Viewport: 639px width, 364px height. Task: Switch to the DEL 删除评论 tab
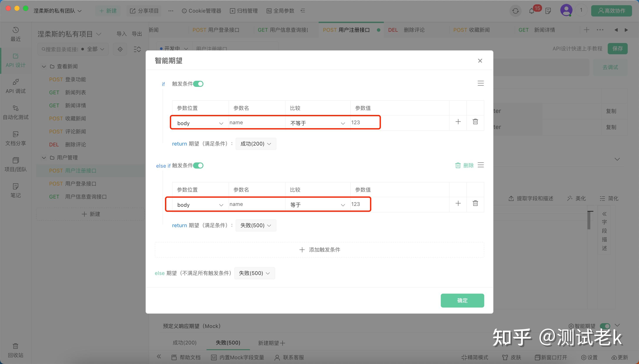click(407, 30)
